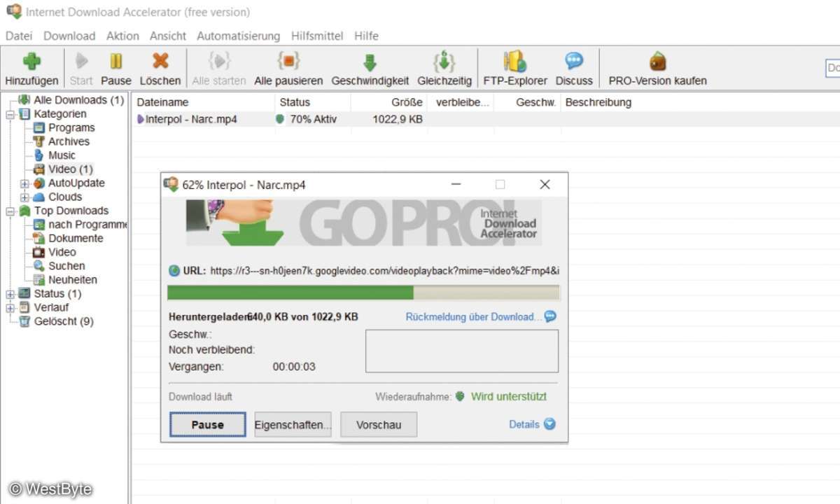
Task: Open the Ansicht menu
Action: [168, 36]
